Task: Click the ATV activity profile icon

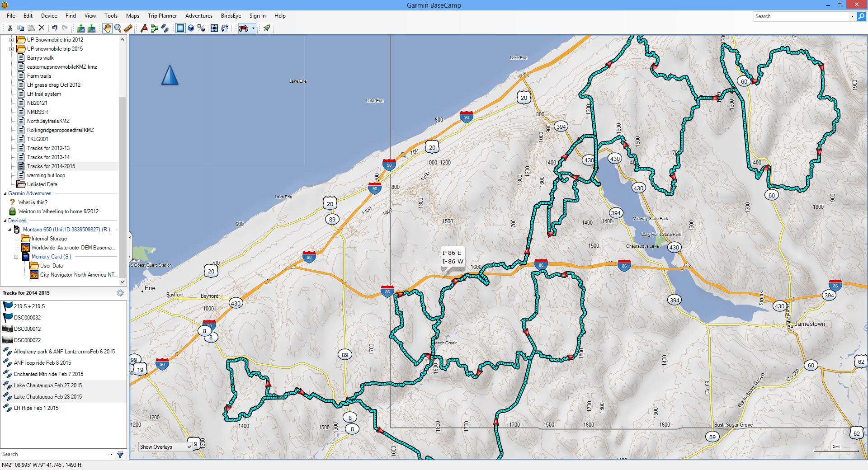Action: click(x=244, y=28)
